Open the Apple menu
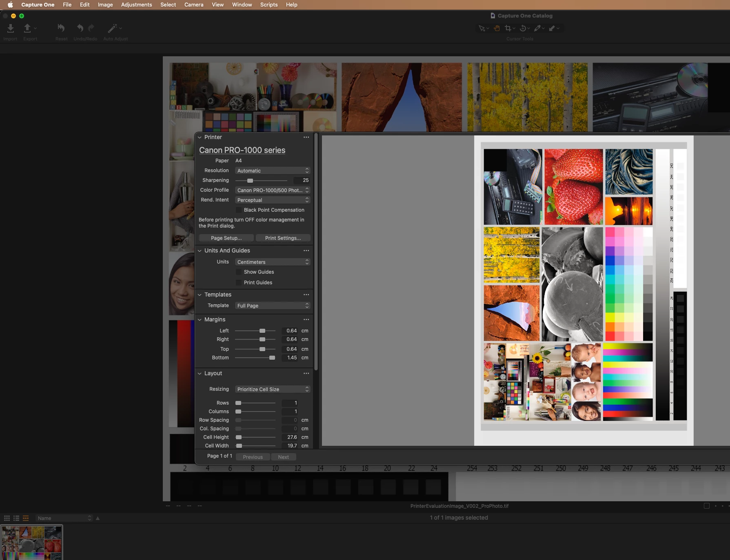This screenshot has height=560, width=730. coord(11,5)
